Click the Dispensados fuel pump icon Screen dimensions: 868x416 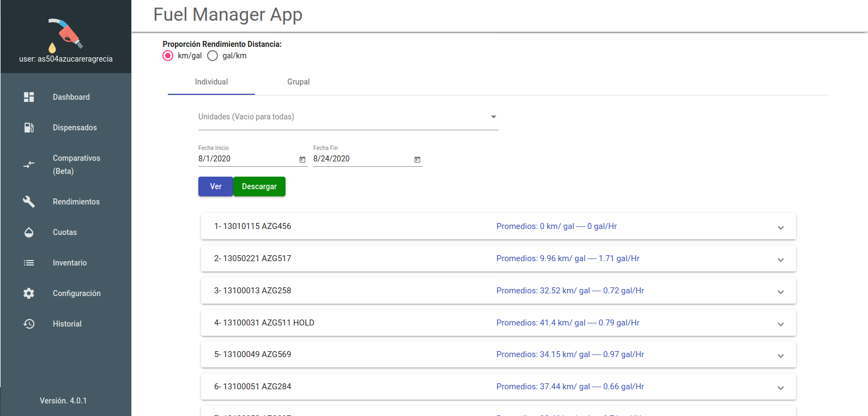point(29,128)
